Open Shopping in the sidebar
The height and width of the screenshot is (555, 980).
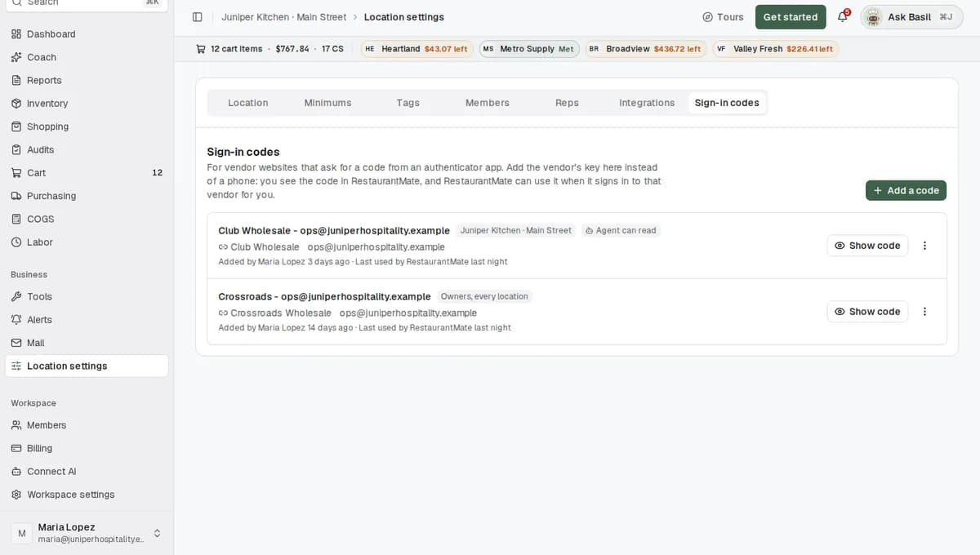coord(87,127)
